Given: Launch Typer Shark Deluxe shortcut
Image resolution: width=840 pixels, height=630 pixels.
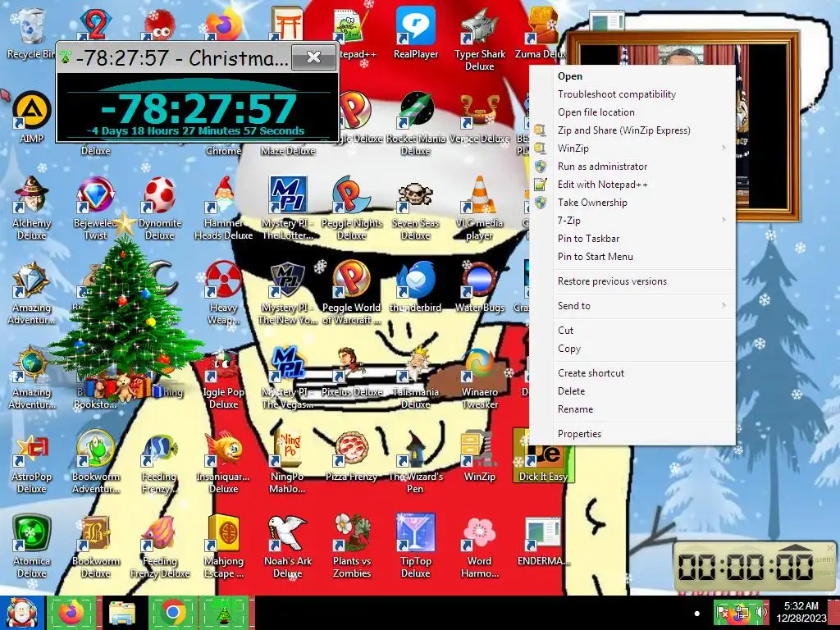Looking at the screenshot, I should point(479,39).
